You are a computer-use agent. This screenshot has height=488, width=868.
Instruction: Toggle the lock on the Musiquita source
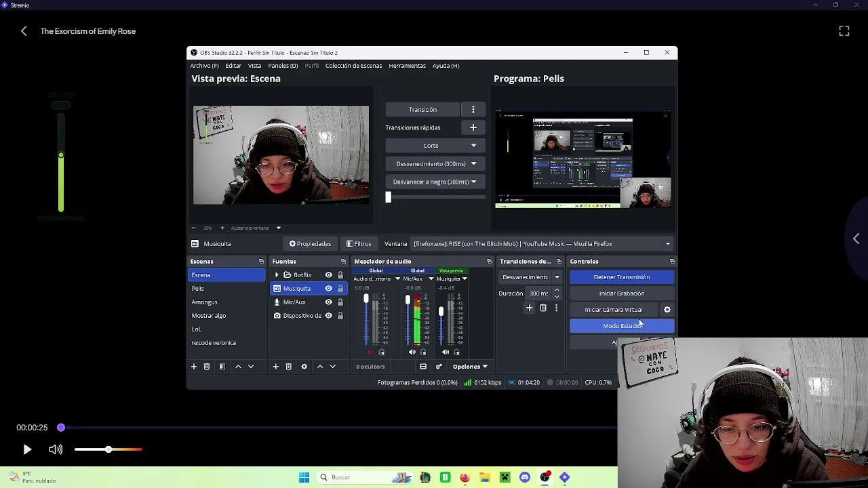(340, 289)
